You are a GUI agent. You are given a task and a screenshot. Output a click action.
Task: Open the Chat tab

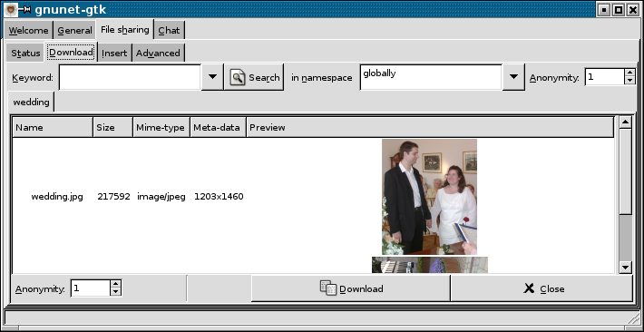tap(170, 31)
